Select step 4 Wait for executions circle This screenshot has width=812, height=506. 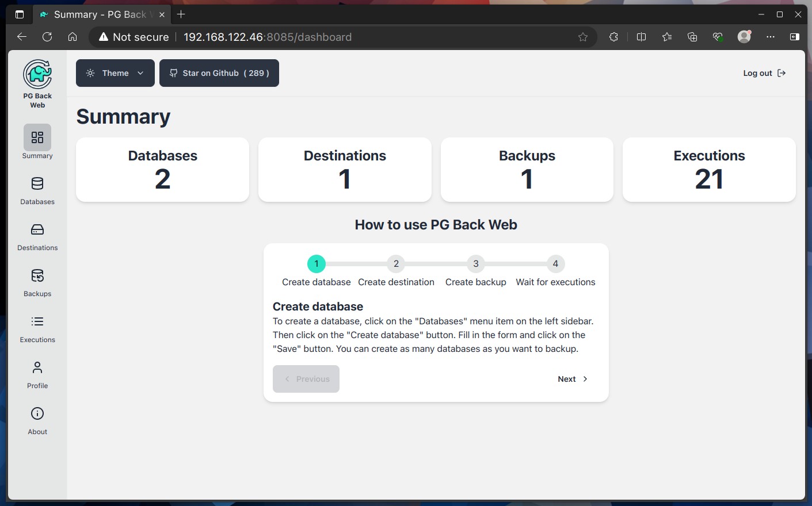coord(555,264)
